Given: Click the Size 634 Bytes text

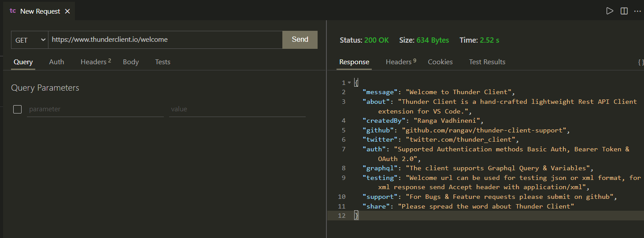Looking at the screenshot, I should click(424, 40).
